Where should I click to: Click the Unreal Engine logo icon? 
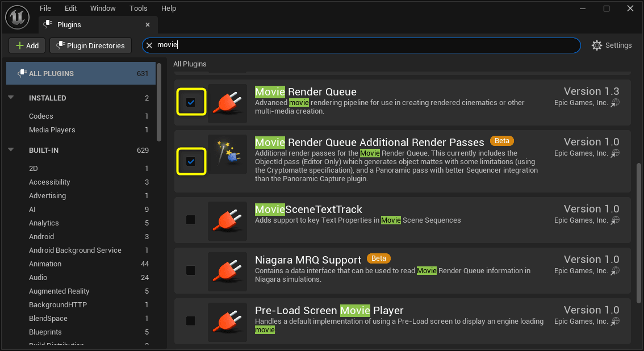(17, 17)
